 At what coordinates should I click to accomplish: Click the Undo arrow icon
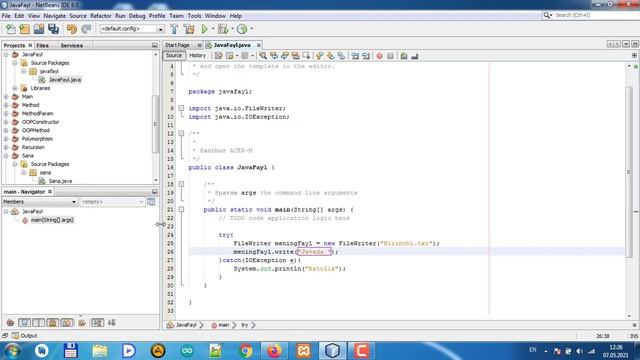(72, 29)
